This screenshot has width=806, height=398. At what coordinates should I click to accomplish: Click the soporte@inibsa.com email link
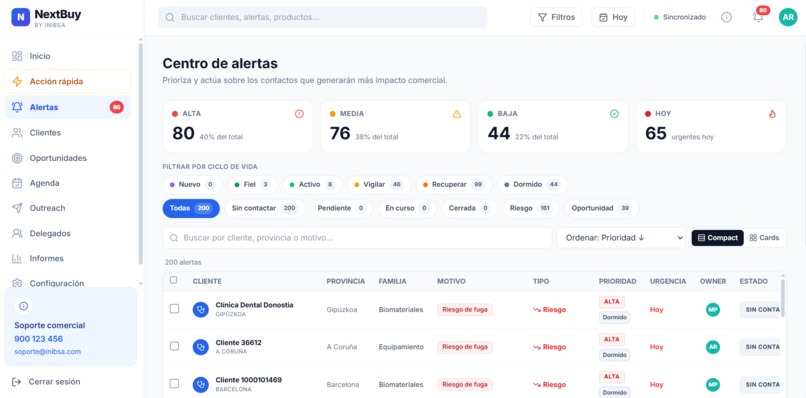pyautogui.click(x=47, y=352)
